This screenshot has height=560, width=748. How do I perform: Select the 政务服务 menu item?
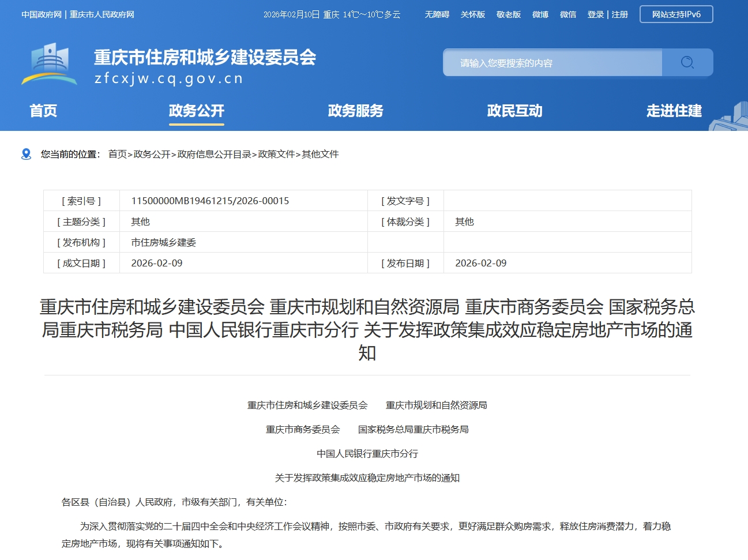point(355,111)
